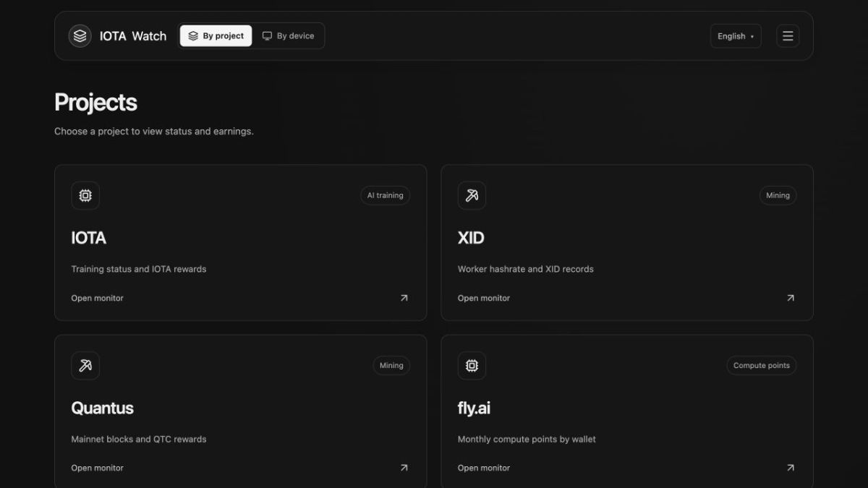
Task: Open the English language dropdown
Action: [736, 36]
